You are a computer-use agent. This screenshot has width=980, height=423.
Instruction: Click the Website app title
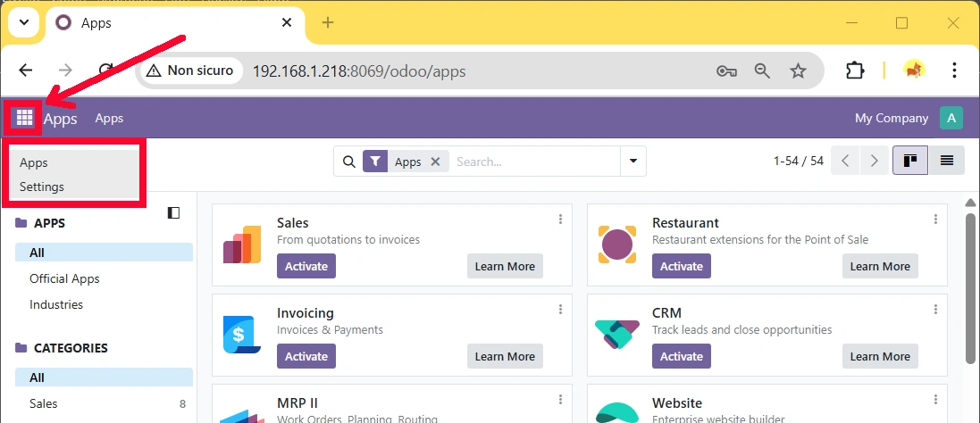click(677, 403)
